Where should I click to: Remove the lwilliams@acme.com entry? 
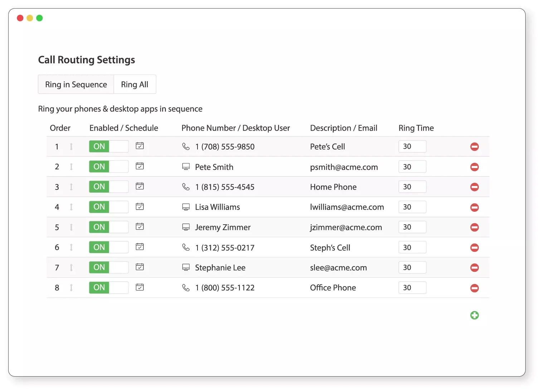click(x=474, y=207)
